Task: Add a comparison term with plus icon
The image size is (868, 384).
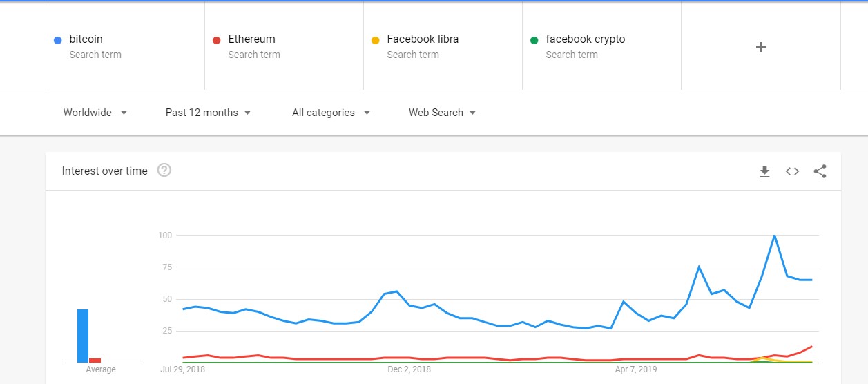Action: 761,47
